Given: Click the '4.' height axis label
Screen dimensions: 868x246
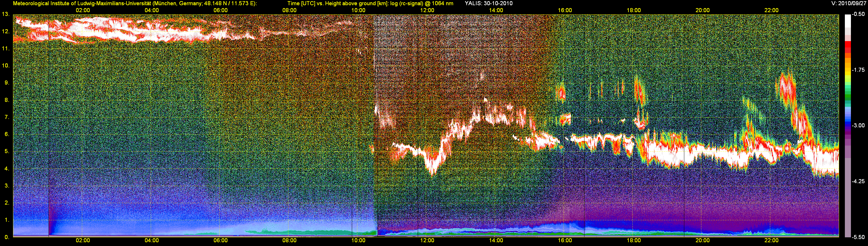Looking at the screenshot, I should coord(7,168).
